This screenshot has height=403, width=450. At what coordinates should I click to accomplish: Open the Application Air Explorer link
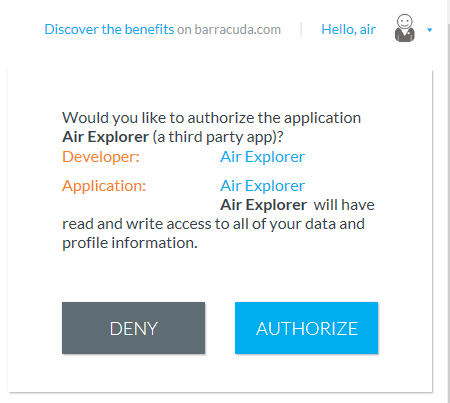(262, 186)
